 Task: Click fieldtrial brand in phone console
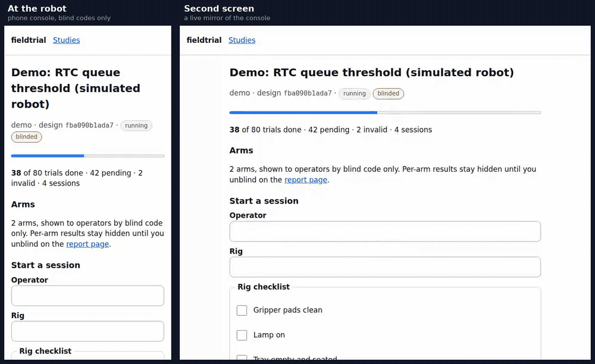tap(29, 40)
